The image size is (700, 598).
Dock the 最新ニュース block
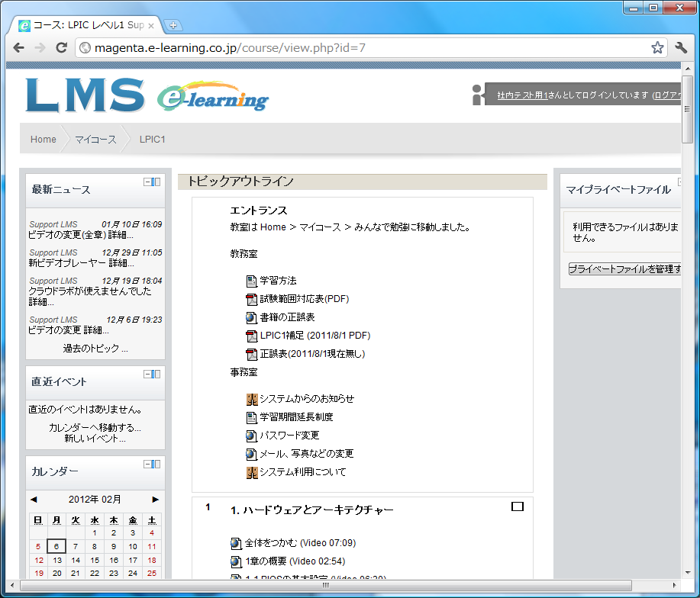click(x=156, y=182)
